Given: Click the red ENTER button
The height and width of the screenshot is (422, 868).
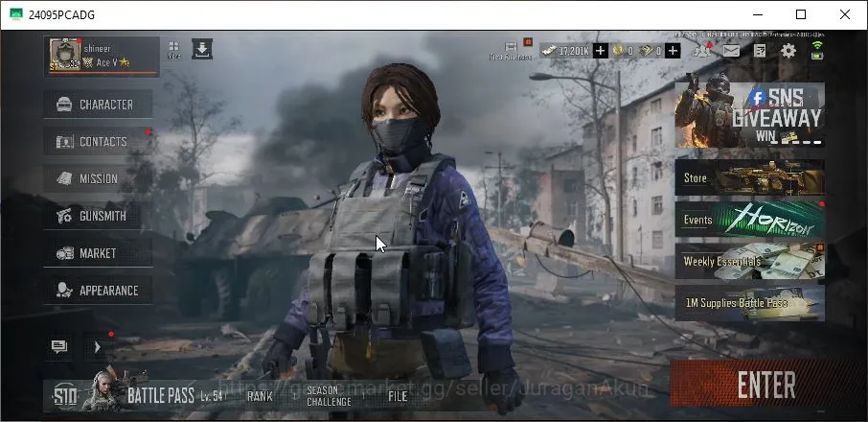Looking at the screenshot, I should (x=766, y=384).
